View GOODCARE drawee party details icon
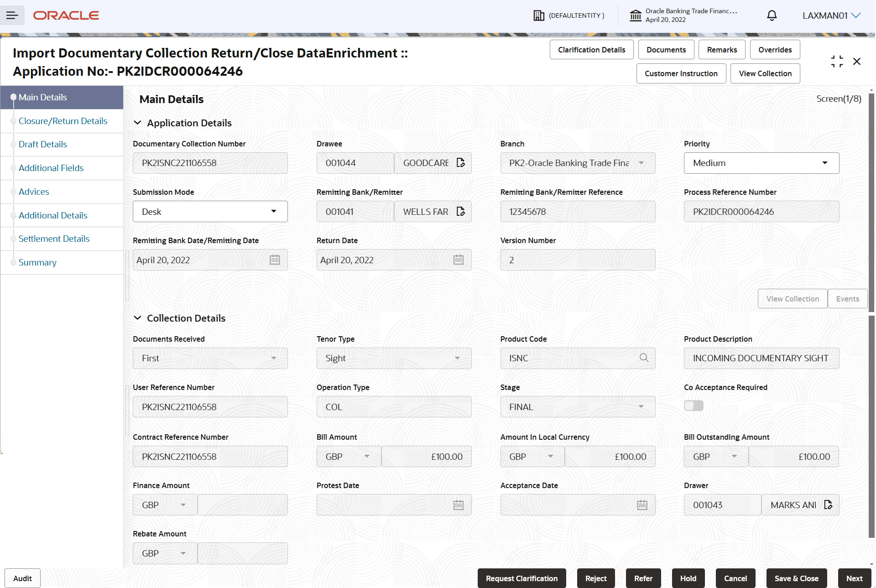 (461, 162)
